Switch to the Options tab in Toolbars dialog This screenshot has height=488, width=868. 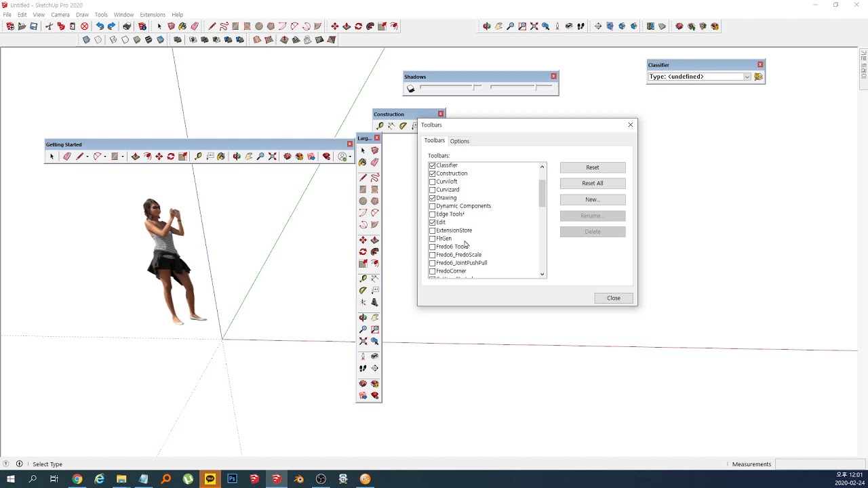[460, 141]
